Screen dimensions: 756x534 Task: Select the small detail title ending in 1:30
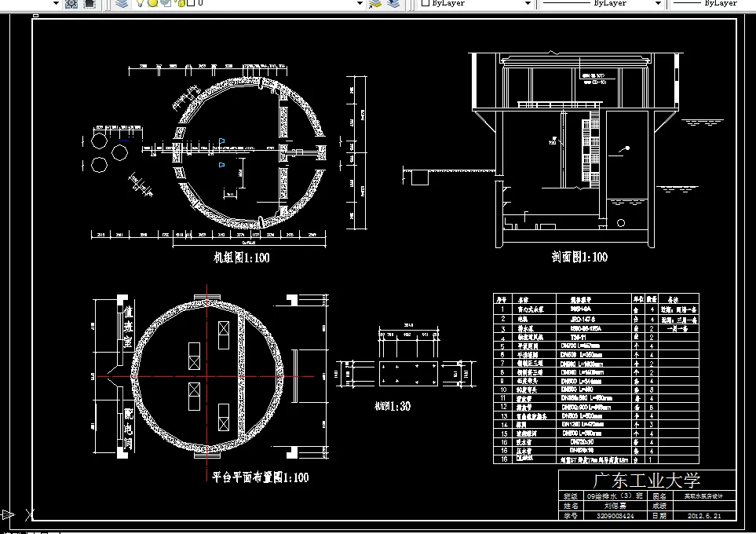pyautogui.click(x=393, y=406)
